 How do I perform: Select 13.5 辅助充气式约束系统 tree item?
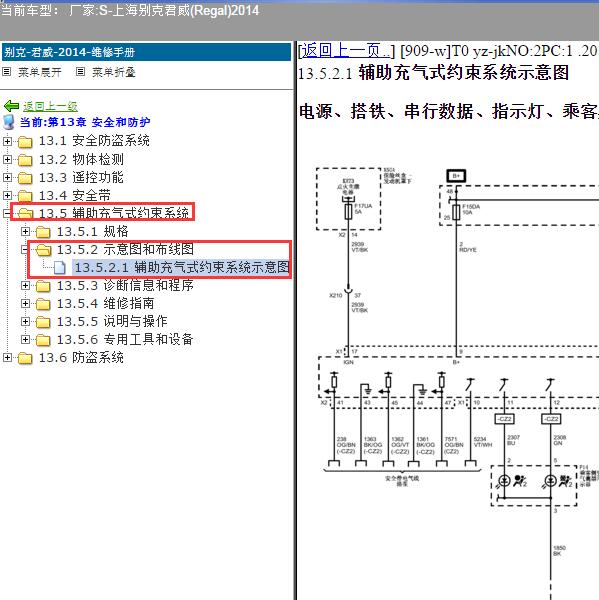(x=114, y=213)
